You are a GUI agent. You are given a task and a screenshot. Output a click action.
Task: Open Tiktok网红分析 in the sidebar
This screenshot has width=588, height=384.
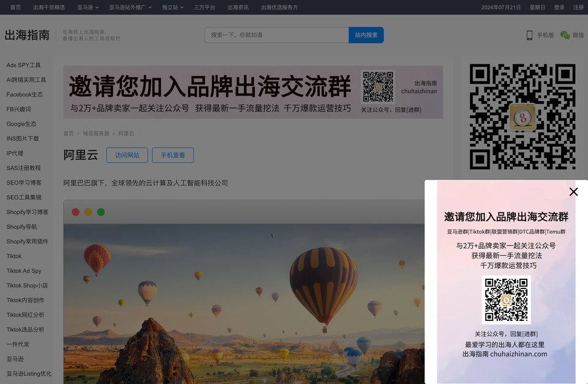pyautogui.click(x=25, y=315)
